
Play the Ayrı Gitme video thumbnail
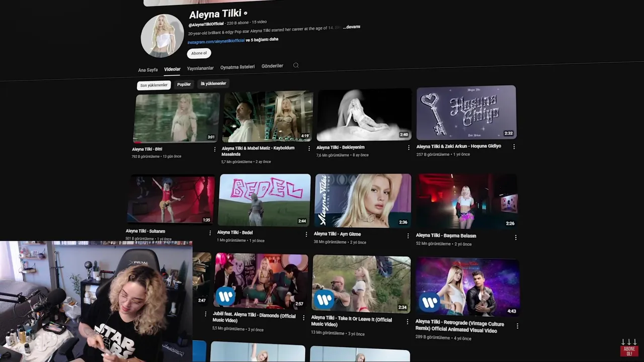point(363,201)
